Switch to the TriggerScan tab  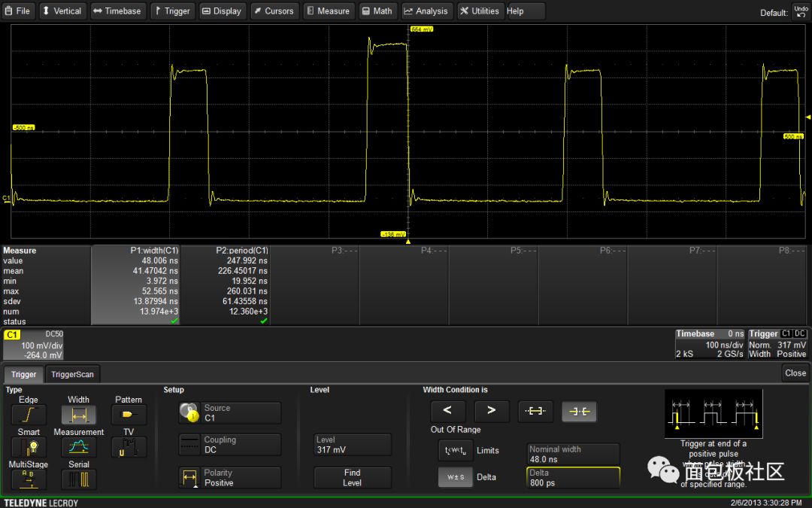(x=73, y=374)
